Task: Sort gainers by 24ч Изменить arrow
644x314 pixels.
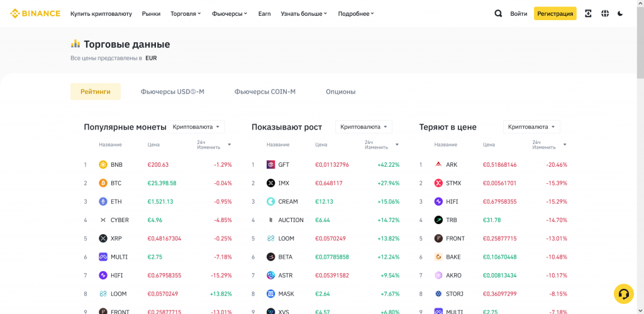Action: 397,145
